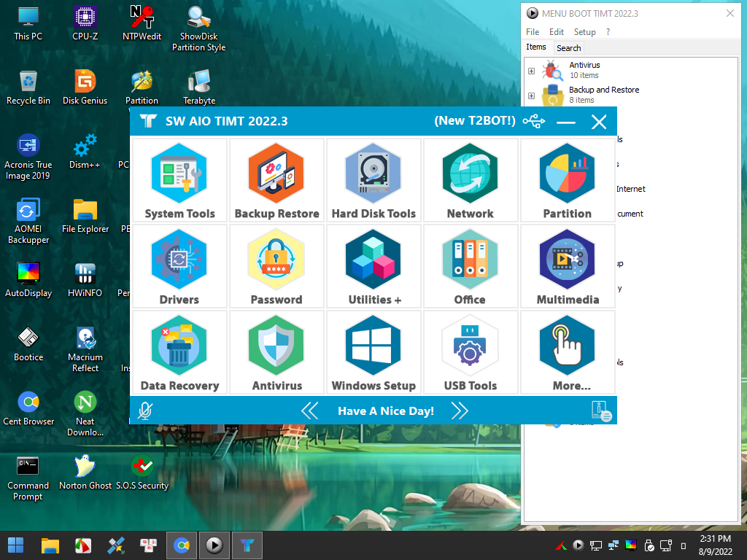
Task: Open Setup menu in MENU BOOT
Action: pos(584,32)
